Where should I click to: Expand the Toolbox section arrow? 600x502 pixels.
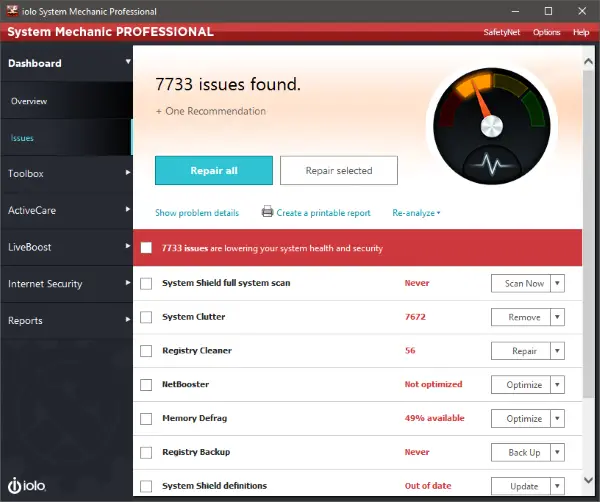[x=128, y=172]
